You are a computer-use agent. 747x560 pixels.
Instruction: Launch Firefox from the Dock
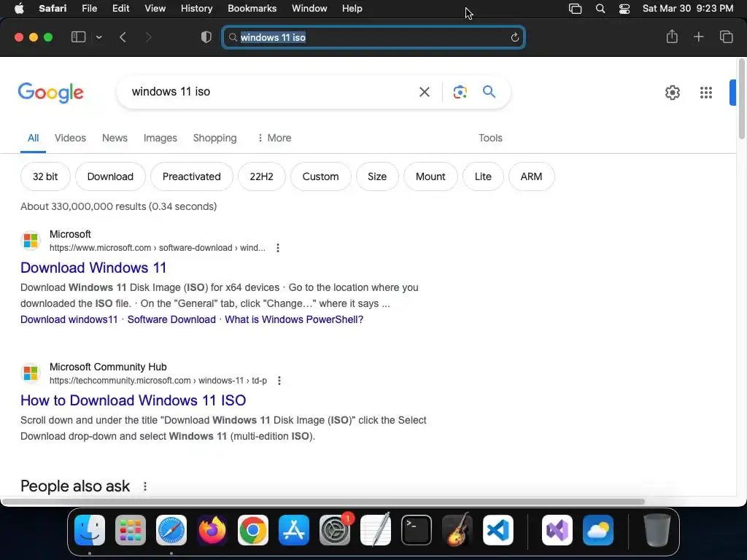(212, 530)
